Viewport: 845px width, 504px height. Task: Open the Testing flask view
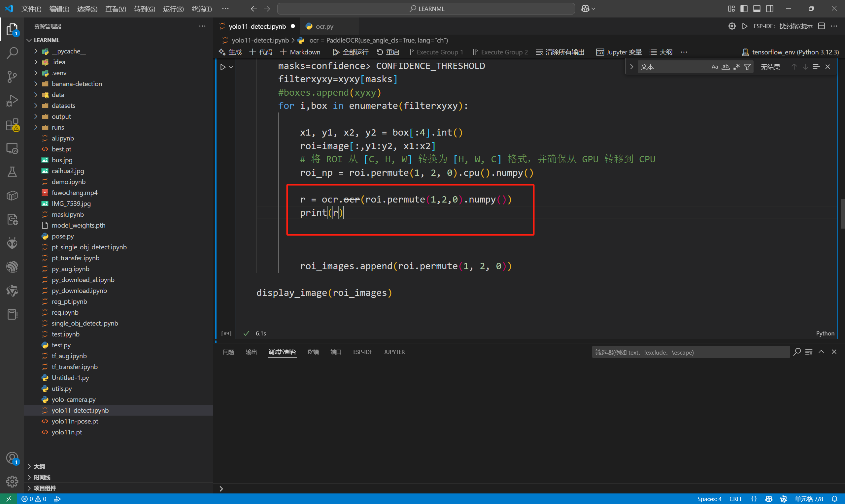[12, 172]
